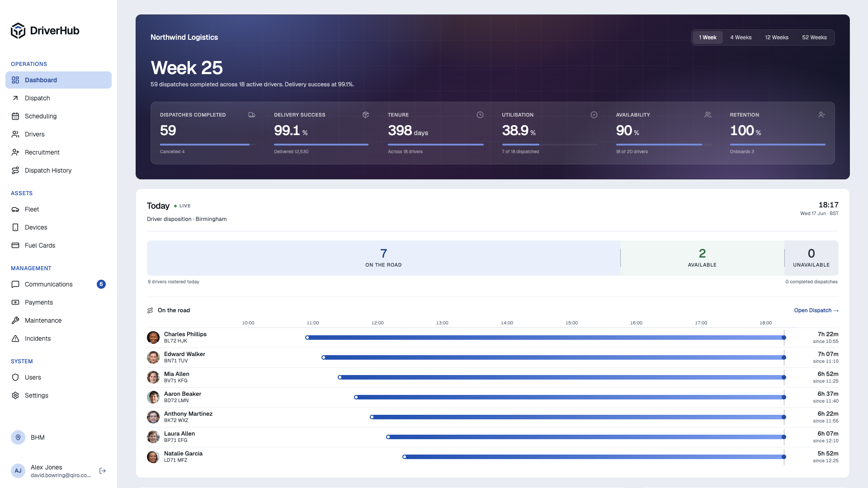Click the Dispatches Completed progress bar
The image size is (868, 488).
(208, 145)
